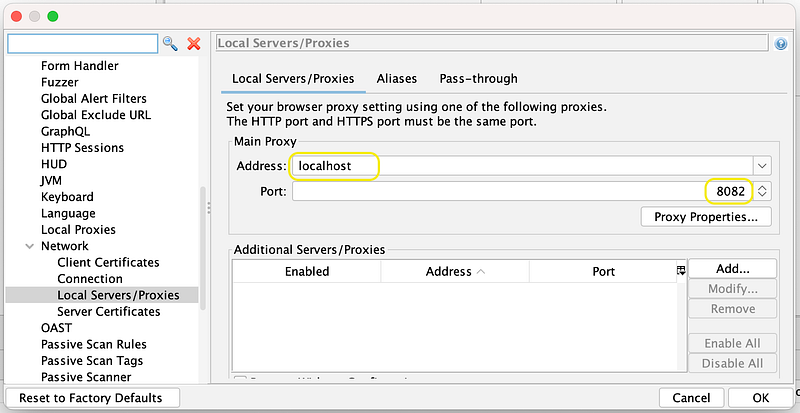Sort by the Port column header
The image size is (800, 413).
[x=604, y=272]
